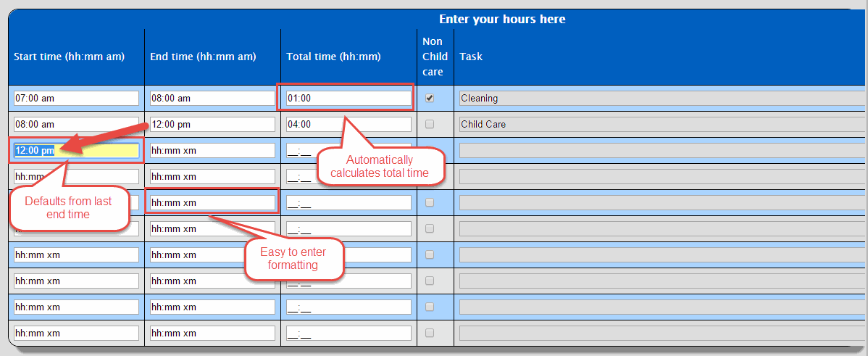
Task: Click the end time field showing 08:00 am
Action: (x=212, y=98)
